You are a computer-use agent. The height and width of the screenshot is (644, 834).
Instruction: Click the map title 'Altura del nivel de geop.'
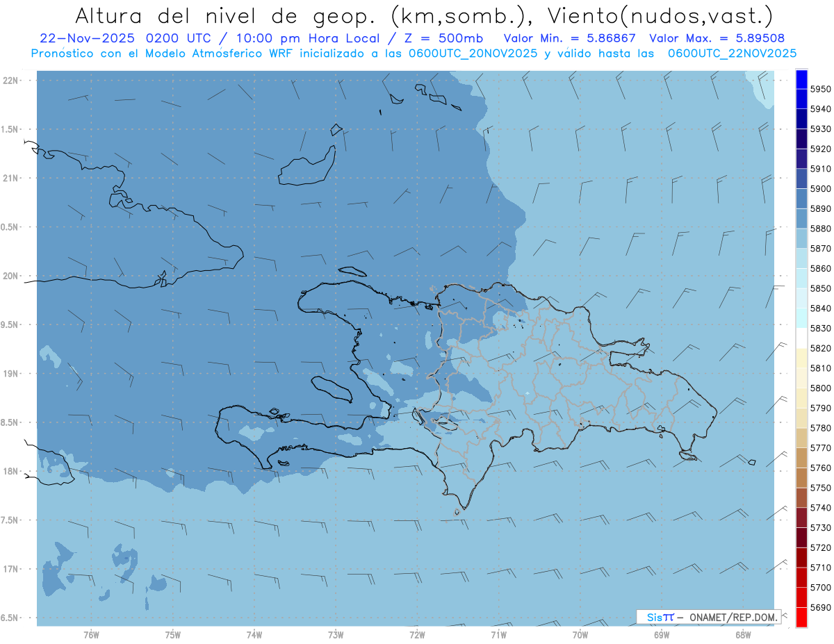click(226, 15)
